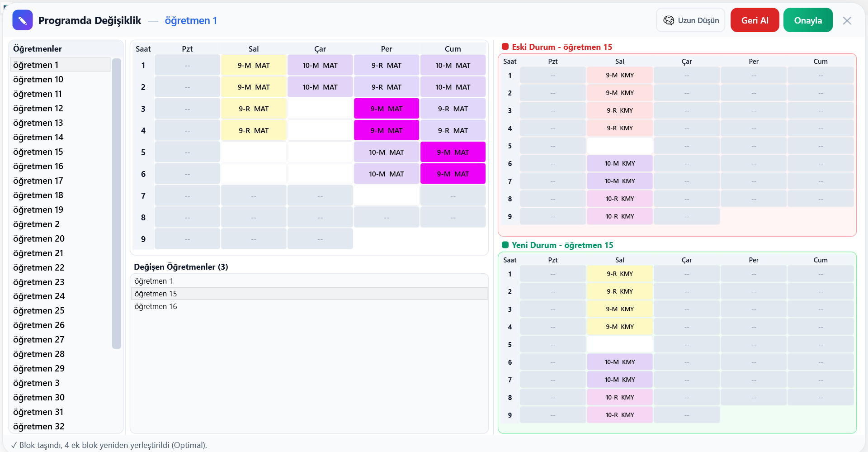Select öğretmen 15 in Değişen Öğretmenler list
868x452 pixels.
(156, 294)
